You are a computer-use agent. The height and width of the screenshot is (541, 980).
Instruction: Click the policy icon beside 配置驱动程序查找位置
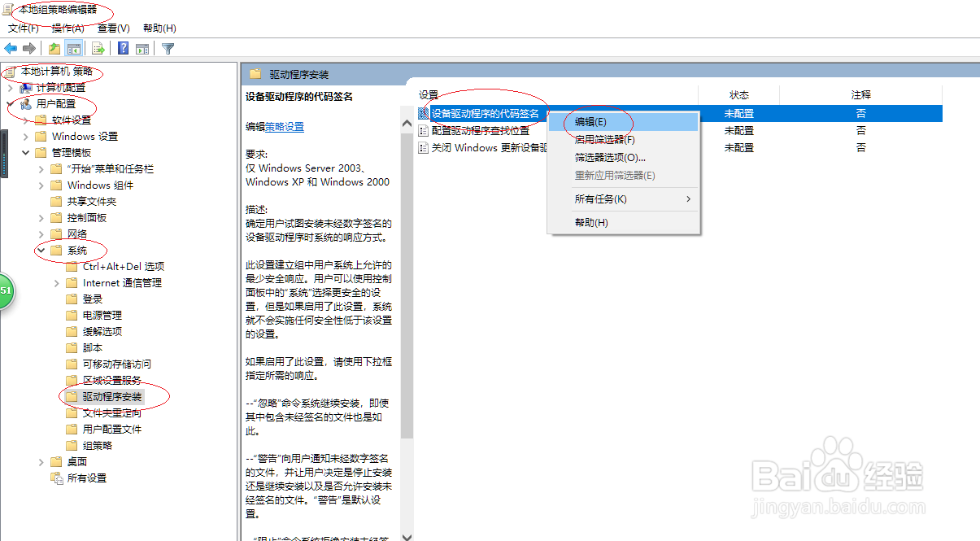(423, 130)
